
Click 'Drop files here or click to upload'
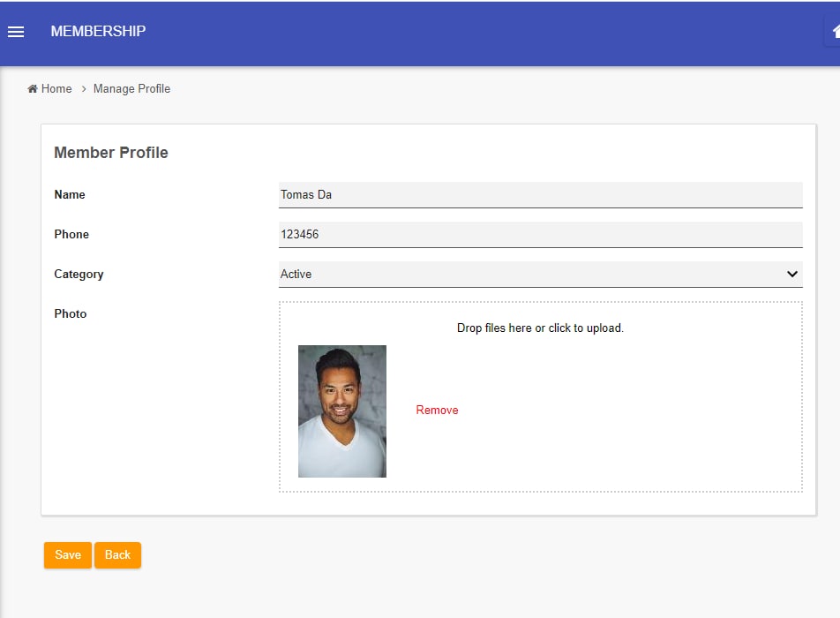(x=540, y=328)
